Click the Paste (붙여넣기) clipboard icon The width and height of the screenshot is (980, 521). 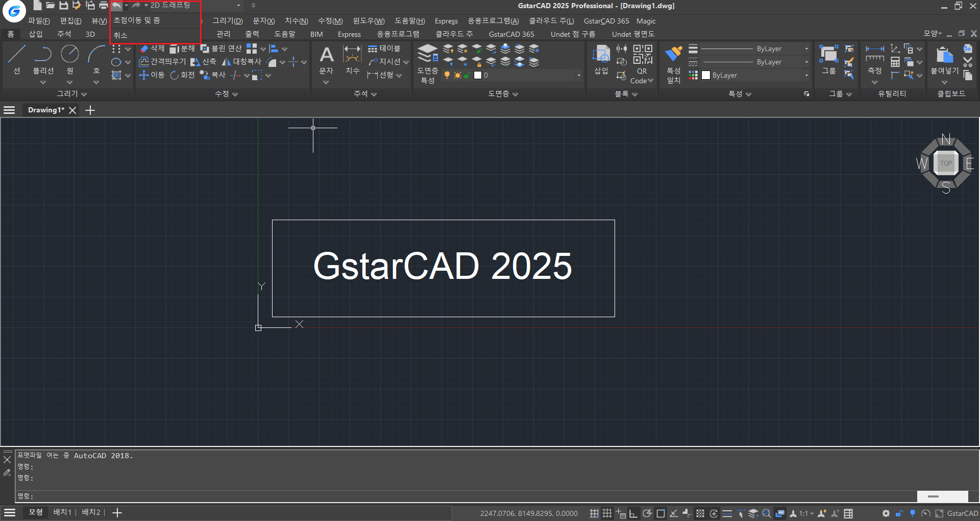coord(944,54)
